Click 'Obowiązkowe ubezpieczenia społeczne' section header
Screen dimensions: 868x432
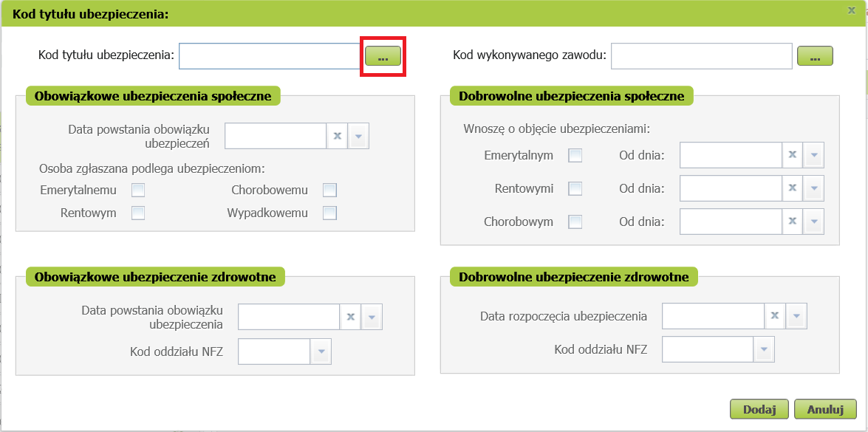click(x=153, y=96)
